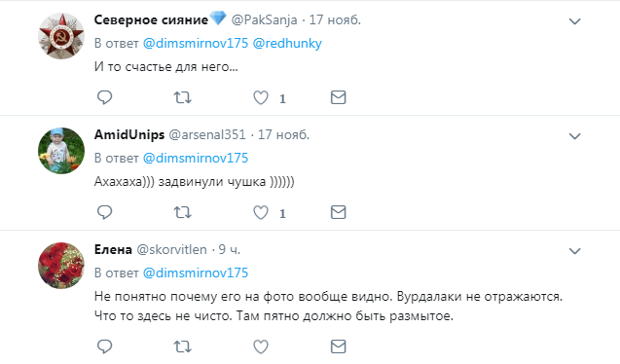Screen dimensions: 620x364
Task: Open the more-options arrow on Елена's tweet
Action: [574, 251]
